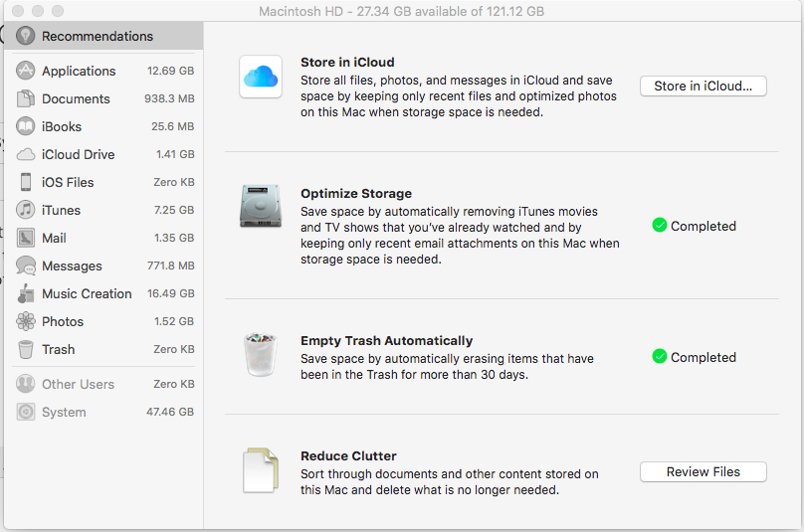Click the iCloud Drive cloud icon
The width and height of the screenshot is (804, 532).
pyautogui.click(x=25, y=154)
